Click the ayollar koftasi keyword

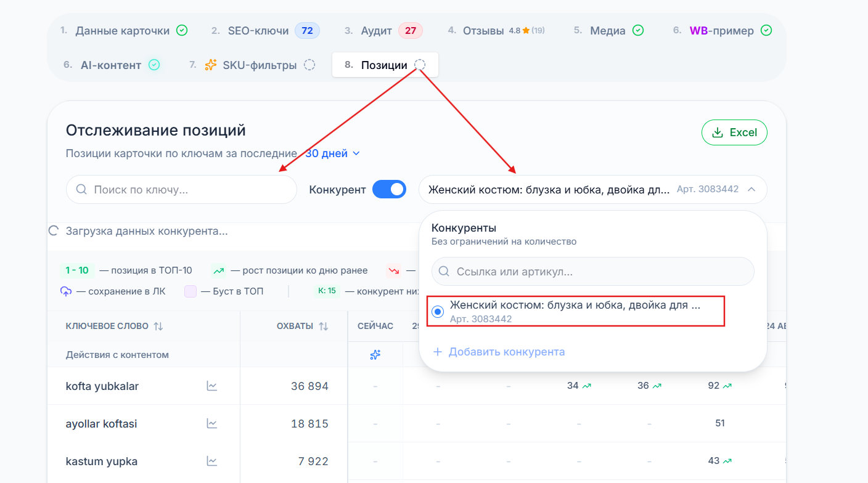click(x=102, y=424)
